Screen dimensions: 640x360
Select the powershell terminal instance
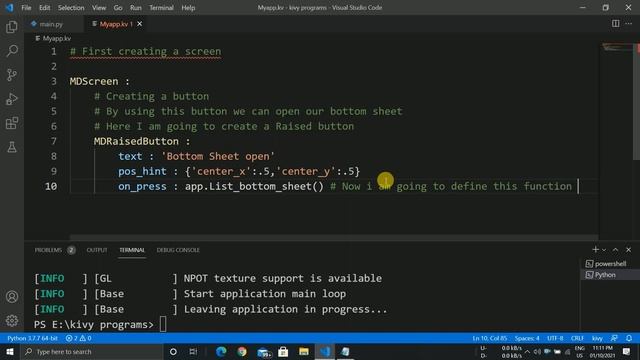[610, 264]
